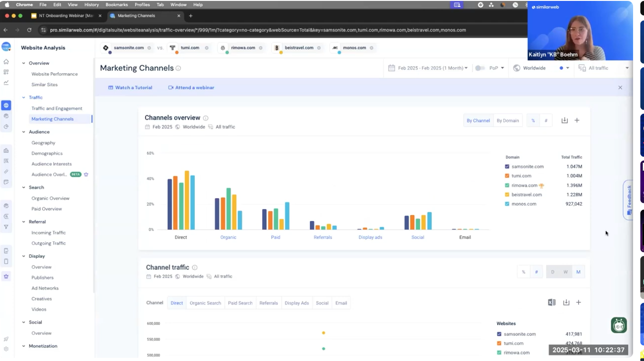
Task: Click the trend line icon in left rail
Action: [x=6, y=83]
